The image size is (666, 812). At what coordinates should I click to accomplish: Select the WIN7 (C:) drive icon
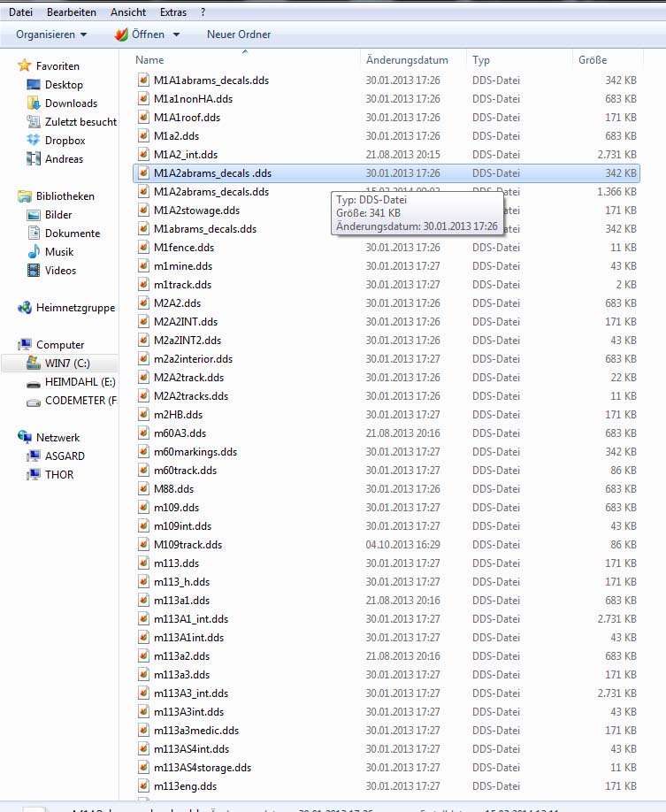coord(34,364)
